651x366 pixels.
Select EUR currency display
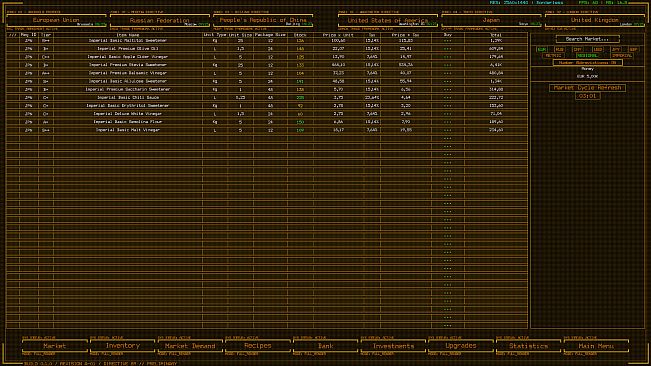coord(541,49)
